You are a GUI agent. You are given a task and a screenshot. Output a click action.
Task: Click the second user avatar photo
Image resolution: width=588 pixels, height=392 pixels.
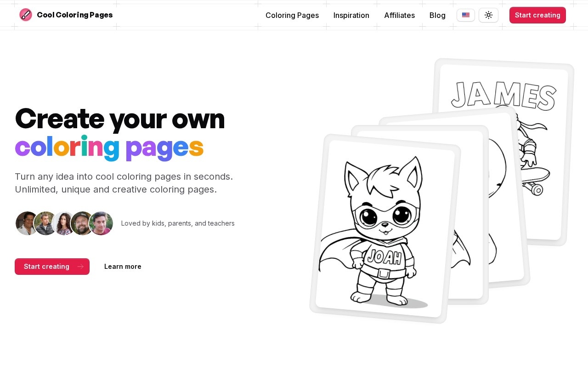(45, 223)
